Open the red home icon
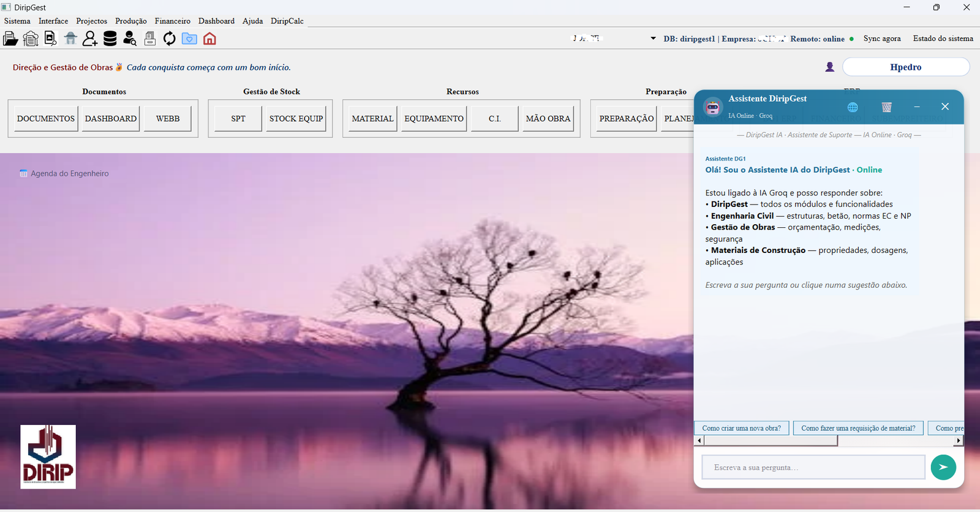980x512 pixels. pos(209,39)
